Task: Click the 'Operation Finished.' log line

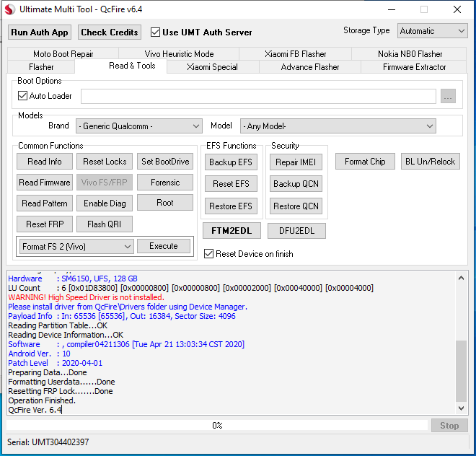Action: click(x=42, y=400)
